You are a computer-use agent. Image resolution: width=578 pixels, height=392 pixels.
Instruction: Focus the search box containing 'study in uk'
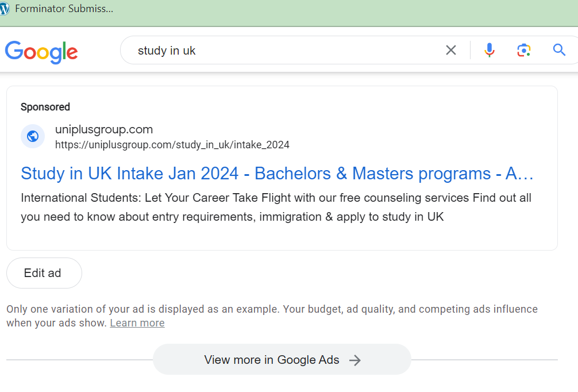tap(287, 51)
